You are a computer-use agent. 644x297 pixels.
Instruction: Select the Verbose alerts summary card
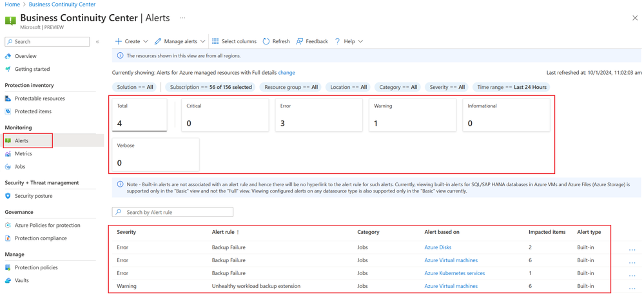pos(155,154)
